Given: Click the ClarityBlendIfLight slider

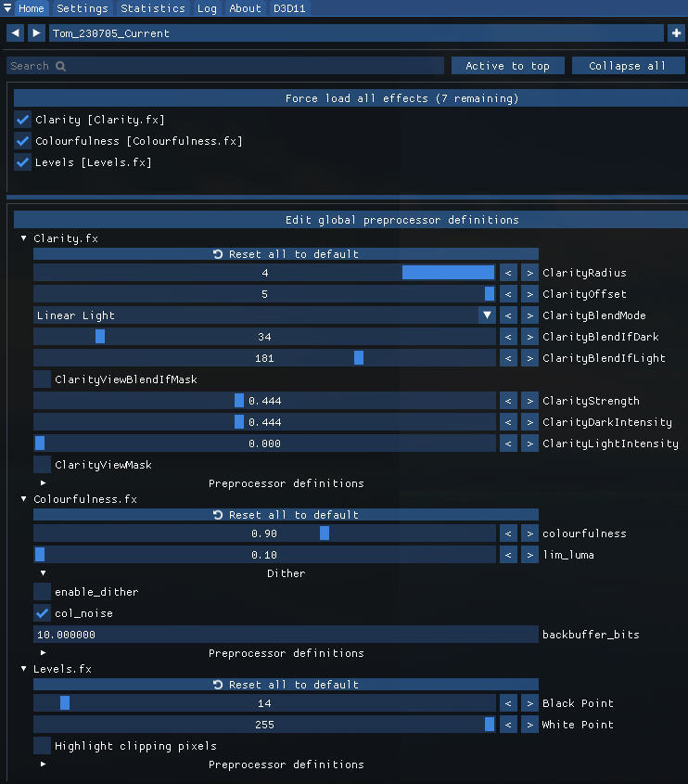Looking at the screenshot, I should coord(264,358).
